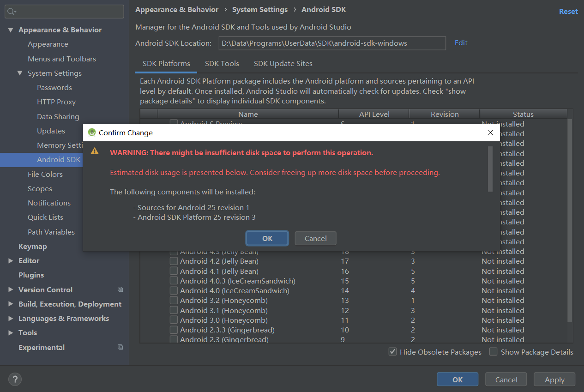Image resolution: width=584 pixels, height=392 pixels.
Task: Check Android 4.0.3 (IceCreamSandwich) box
Action: pos(174,281)
